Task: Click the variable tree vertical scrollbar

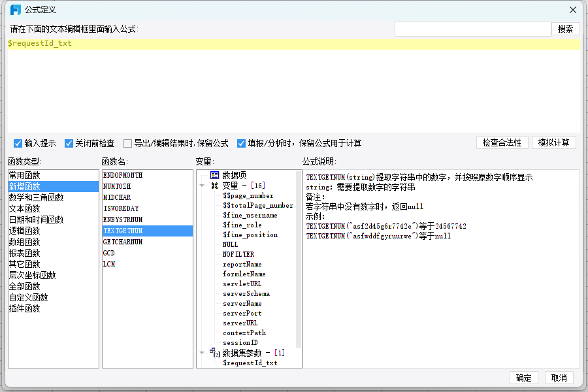Action: coord(299,261)
